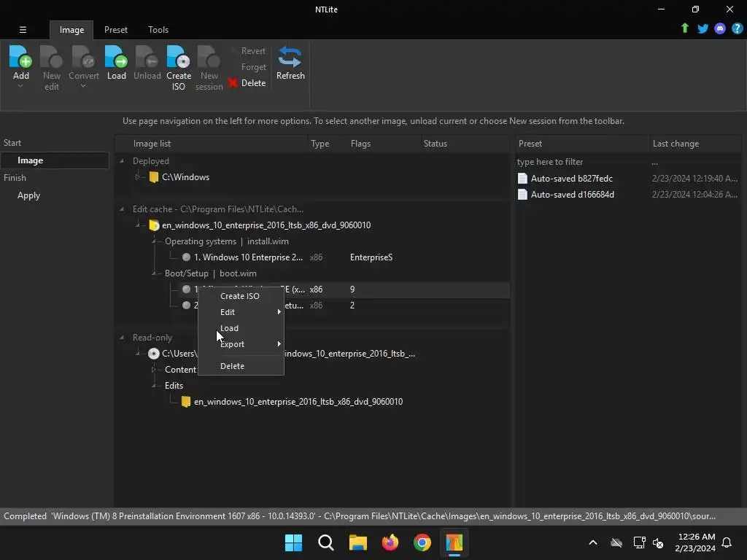
Task: Click the blue help question icon
Action: 737,28
